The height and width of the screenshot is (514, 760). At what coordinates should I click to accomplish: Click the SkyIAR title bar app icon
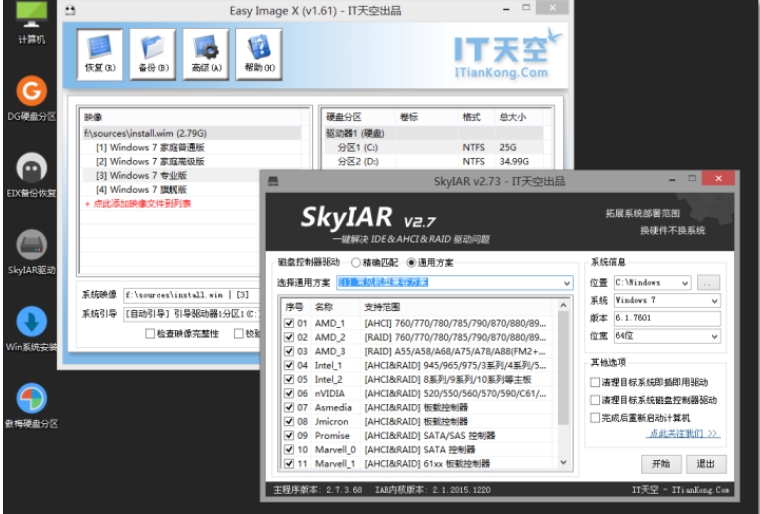click(x=273, y=181)
